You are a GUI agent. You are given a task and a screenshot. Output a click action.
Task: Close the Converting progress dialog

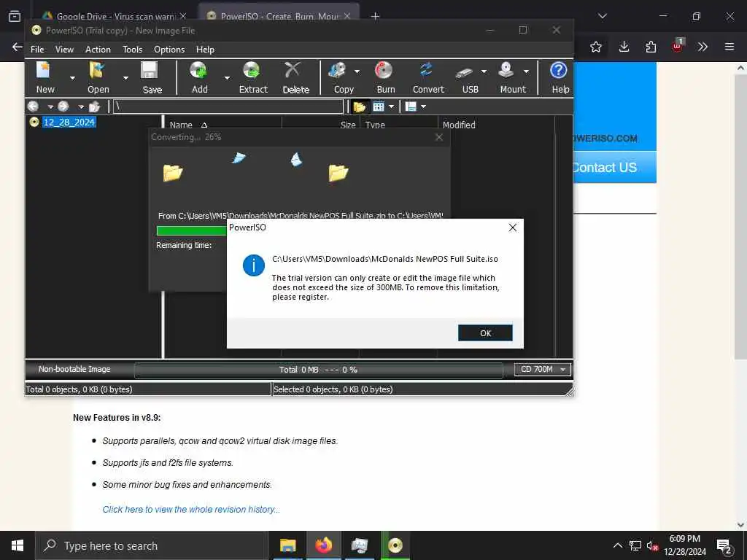pyautogui.click(x=438, y=137)
